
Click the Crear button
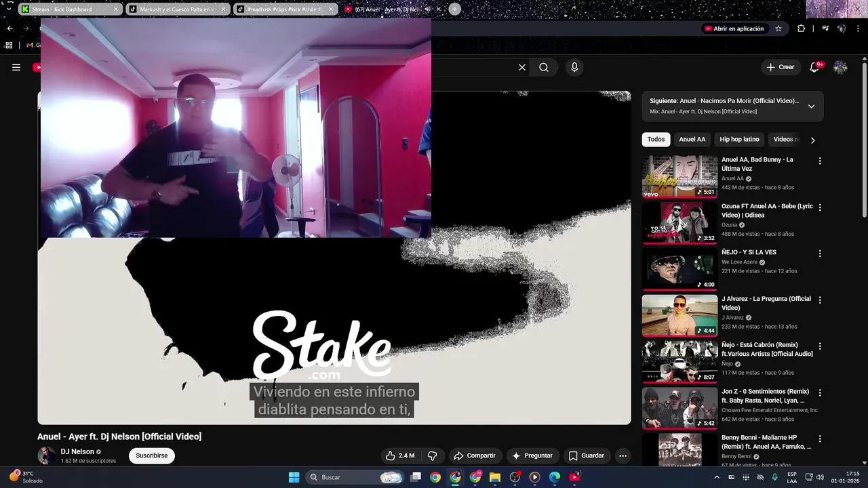coord(781,67)
